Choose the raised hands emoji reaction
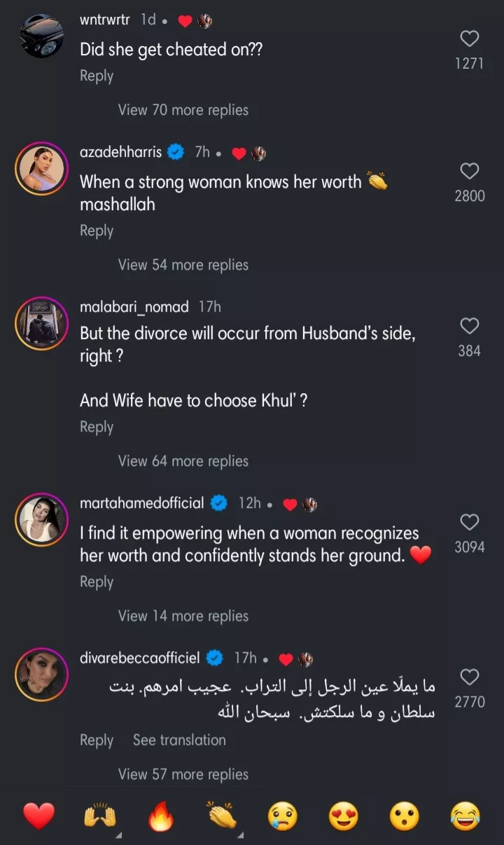Image resolution: width=504 pixels, height=845 pixels. point(99,816)
